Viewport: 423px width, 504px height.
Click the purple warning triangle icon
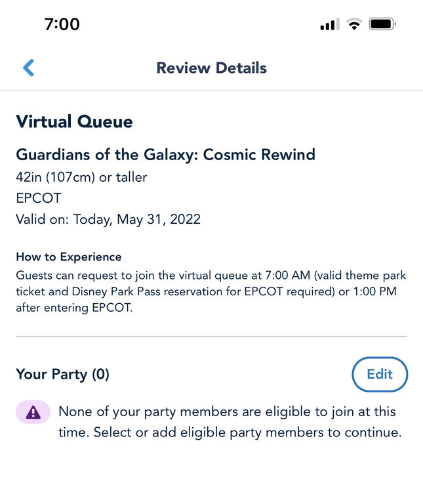pyautogui.click(x=33, y=412)
